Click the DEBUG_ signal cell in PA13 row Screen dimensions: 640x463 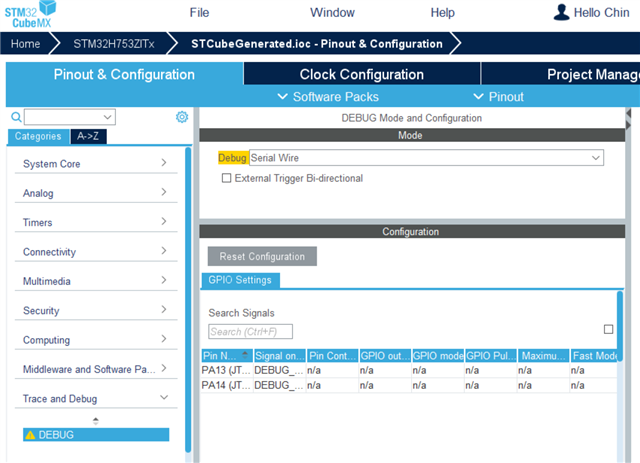279,370
